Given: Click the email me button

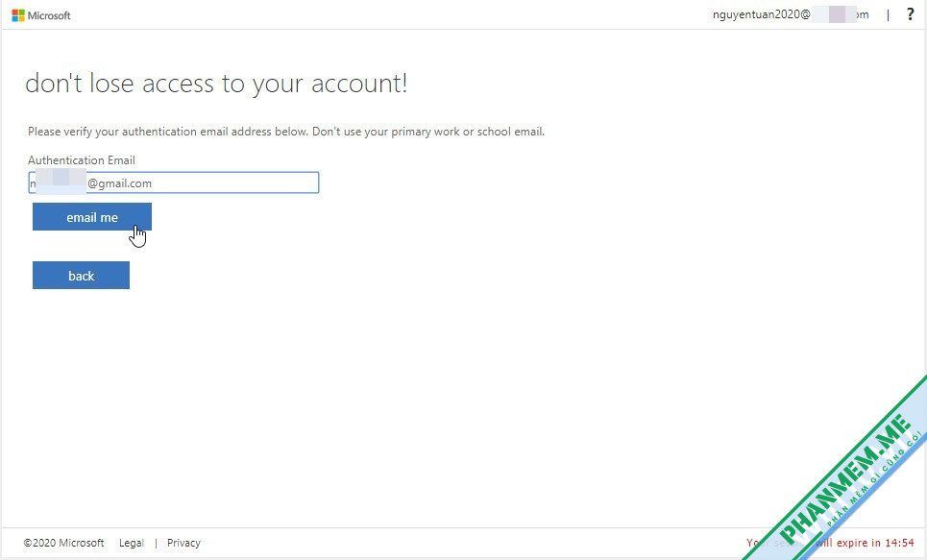Looking at the screenshot, I should [x=92, y=217].
